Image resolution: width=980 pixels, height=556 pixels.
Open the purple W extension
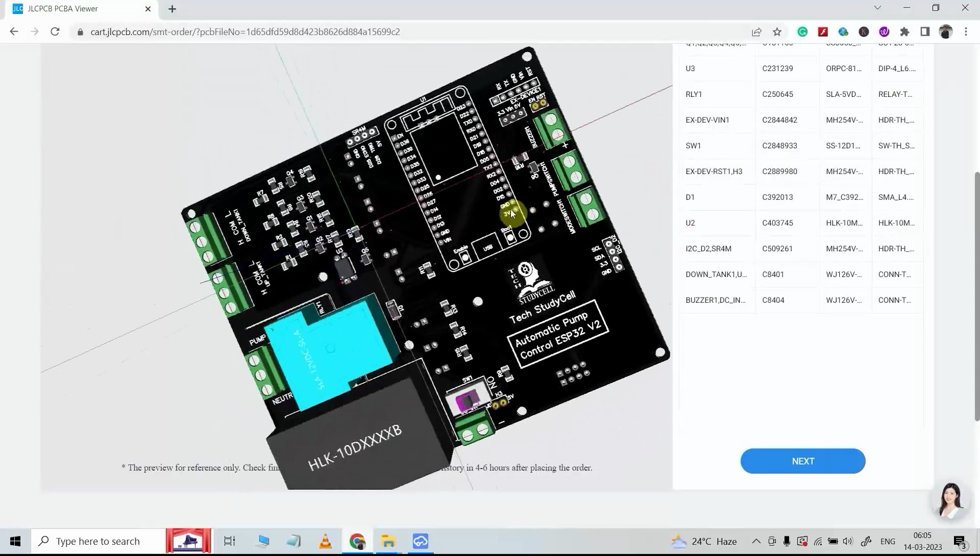[x=884, y=32]
